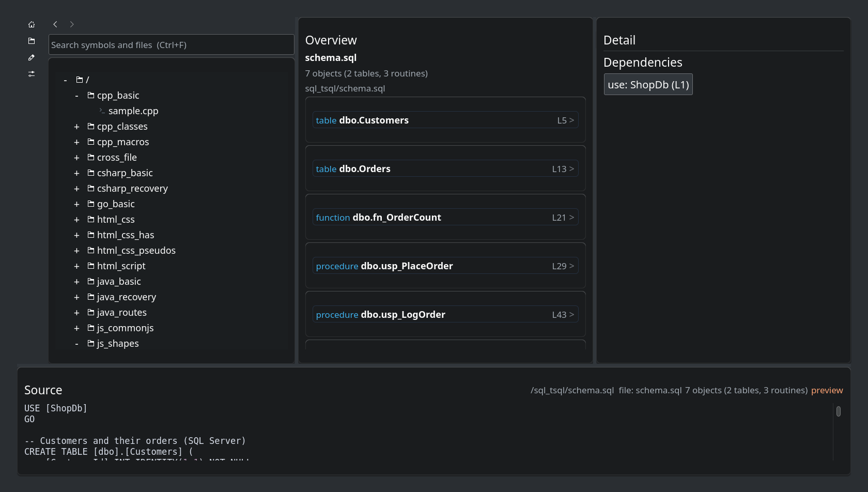The image size is (868, 492).
Task: Open the sample.cpp file
Action: (x=133, y=111)
